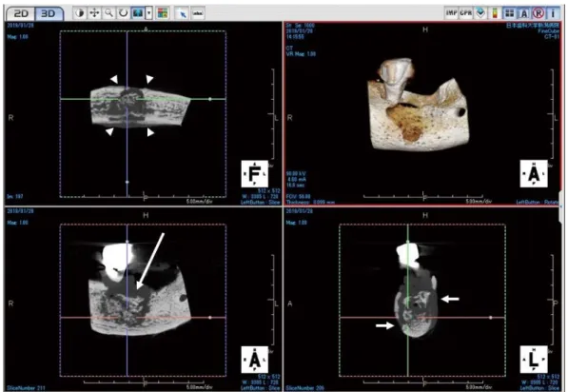Click the '5.00mm/div' scale label in axial view
Image resolution: width=568 pixels, height=392 pixels.
pyautogui.click(x=199, y=202)
